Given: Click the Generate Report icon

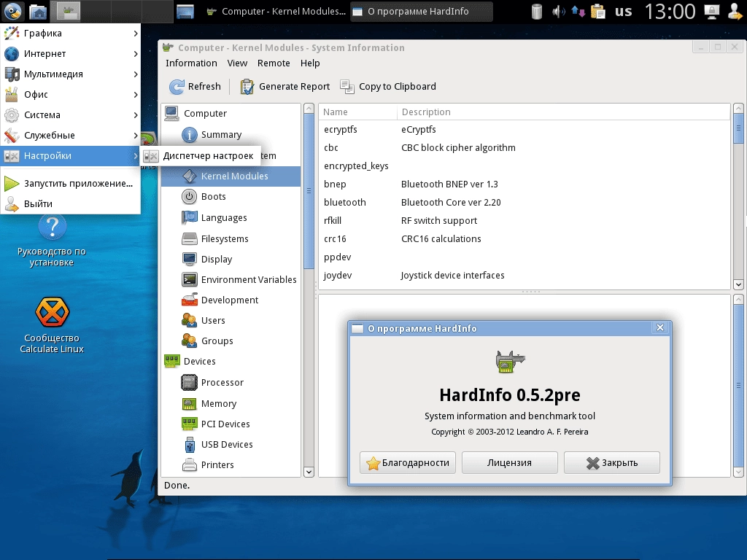Looking at the screenshot, I should pyautogui.click(x=247, y=86).
